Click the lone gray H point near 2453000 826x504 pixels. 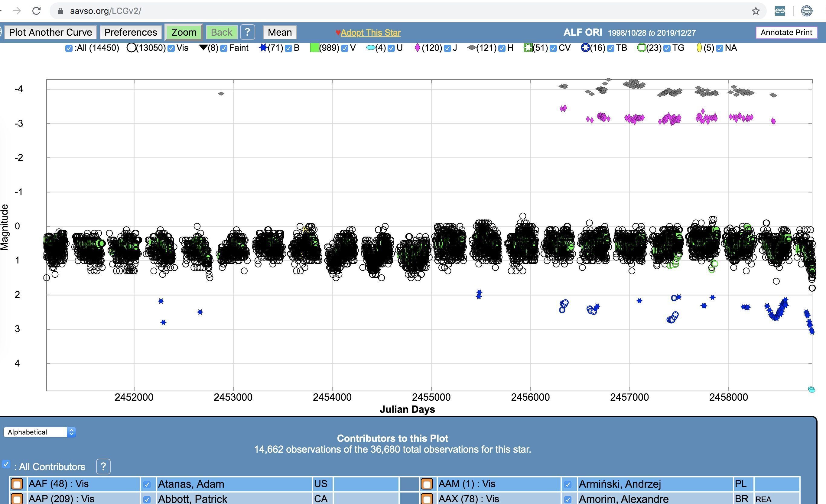221,93
